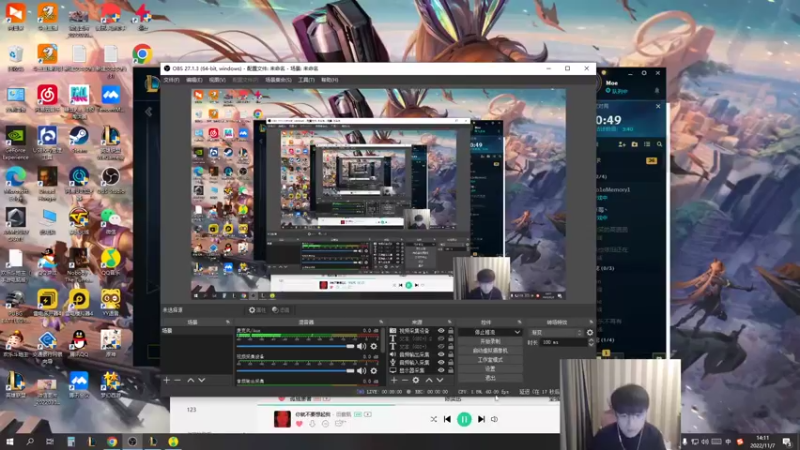Adjust the first mixer track volume slider
Viewport: 800px width, 450px height.
(x=295, y=346)
